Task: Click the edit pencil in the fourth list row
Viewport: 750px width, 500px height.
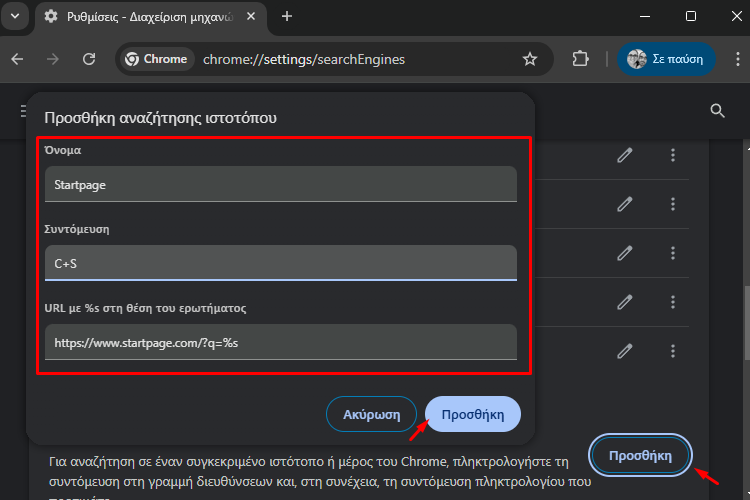Action: pos(625,302)
